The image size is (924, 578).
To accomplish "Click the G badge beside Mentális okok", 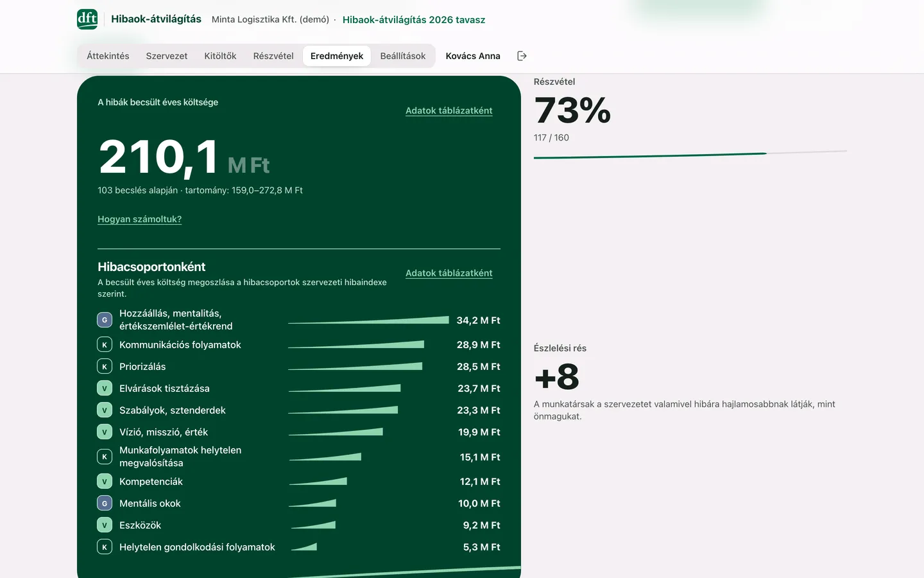I will 105,504.
